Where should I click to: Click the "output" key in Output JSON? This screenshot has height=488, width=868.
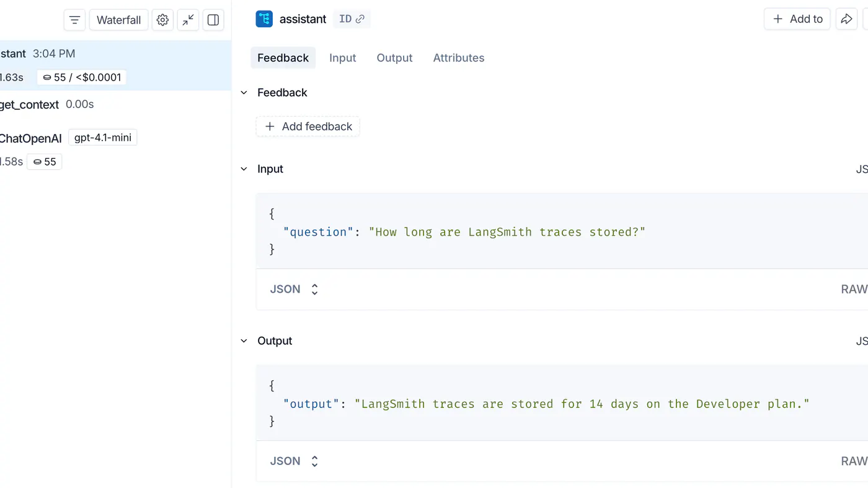[312, 404]
